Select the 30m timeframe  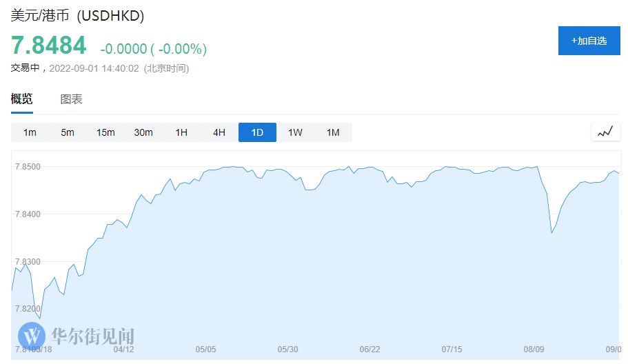click(x=143, y=132)
